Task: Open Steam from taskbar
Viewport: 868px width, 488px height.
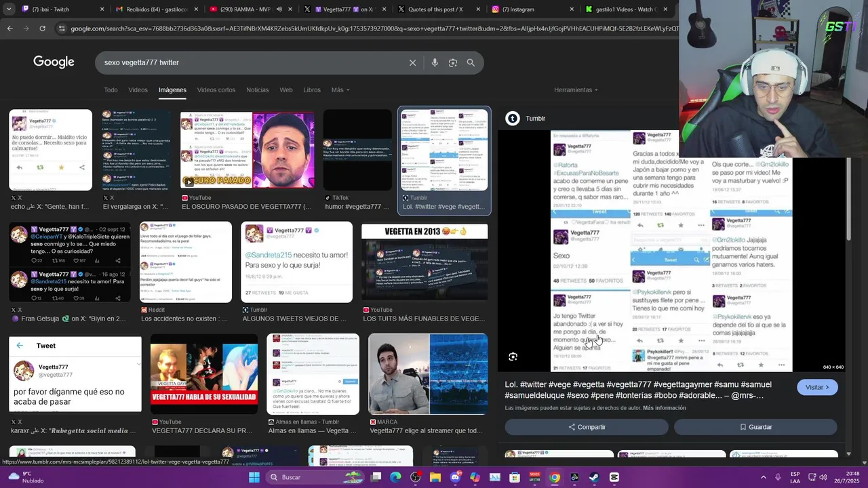Action: [x=594, y=477]
